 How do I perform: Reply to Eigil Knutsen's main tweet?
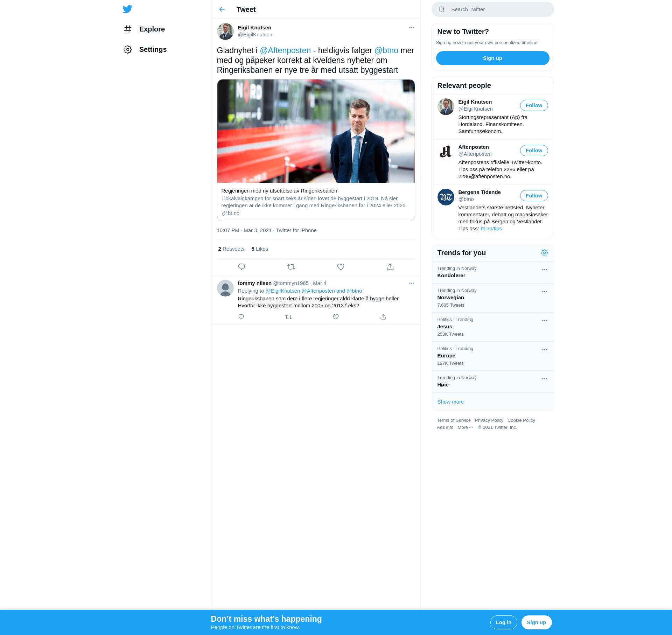241,267
